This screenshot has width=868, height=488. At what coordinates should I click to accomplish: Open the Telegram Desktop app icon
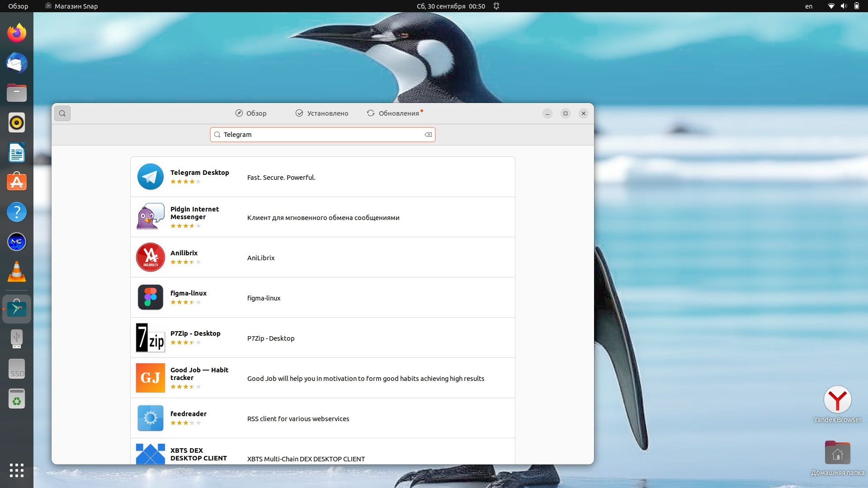pos(151,177)
